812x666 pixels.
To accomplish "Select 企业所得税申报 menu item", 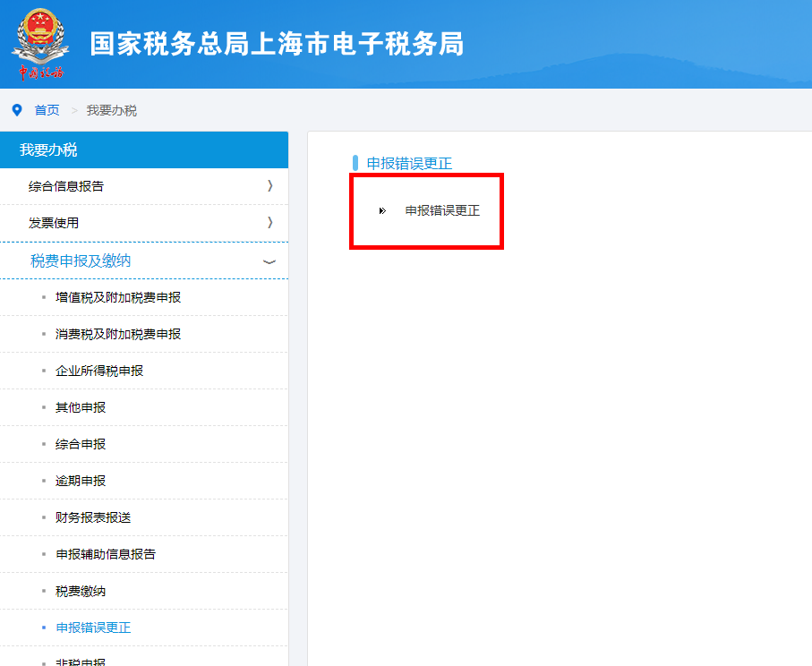I will [99, 371].
